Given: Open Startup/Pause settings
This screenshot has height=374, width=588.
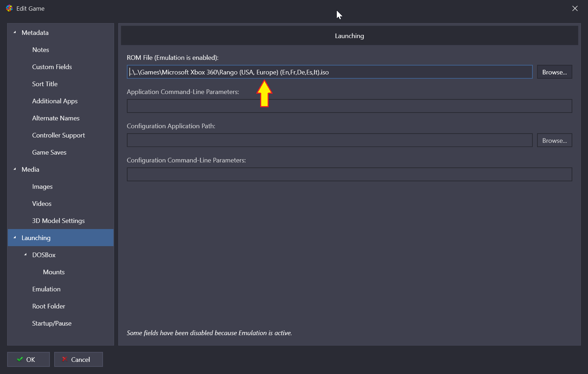Looking at the screenshot, I should pos(52,323).
